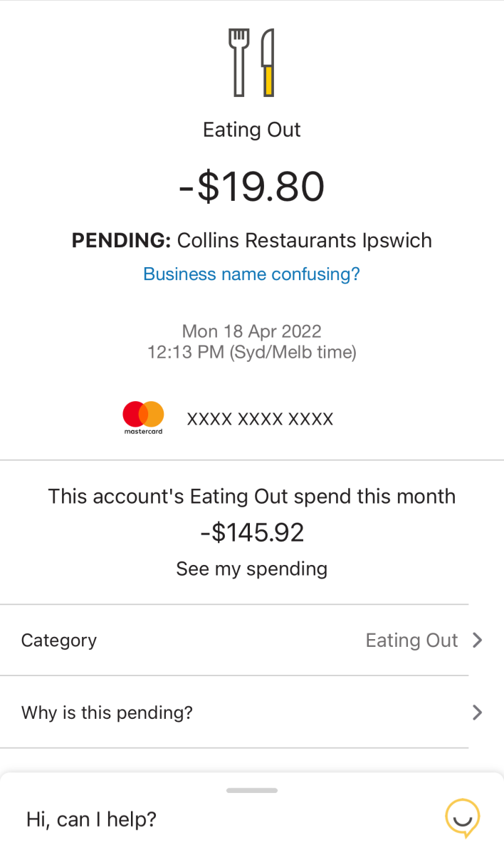Expand the "Why is this pending?" chevron
504x855 pixels.
477,712
